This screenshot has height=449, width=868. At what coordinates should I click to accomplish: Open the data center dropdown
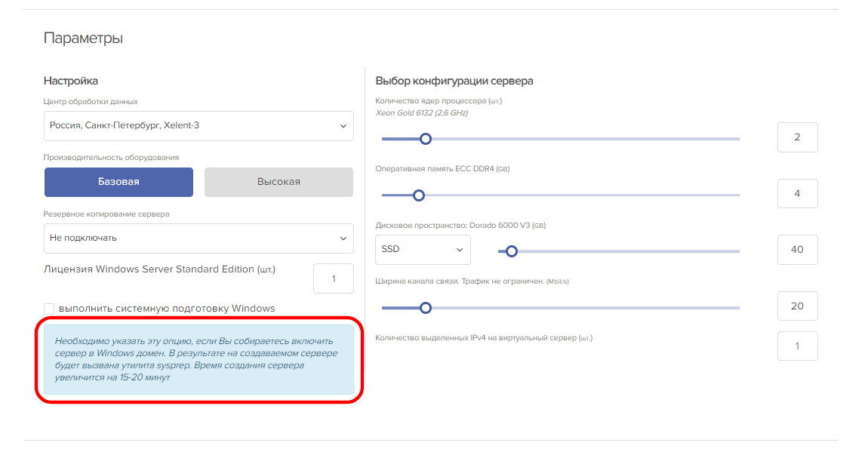point(198,126)
